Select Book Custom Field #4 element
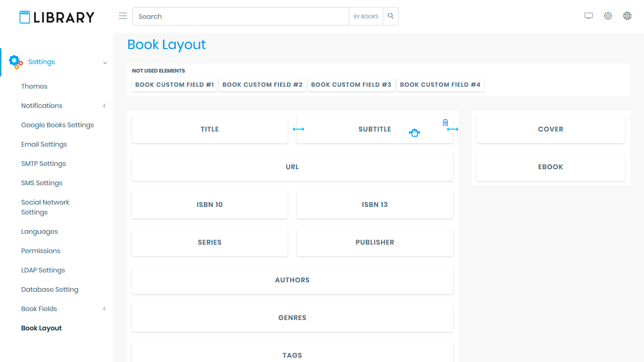Screen dimensions: 644x362 [440, 85]
